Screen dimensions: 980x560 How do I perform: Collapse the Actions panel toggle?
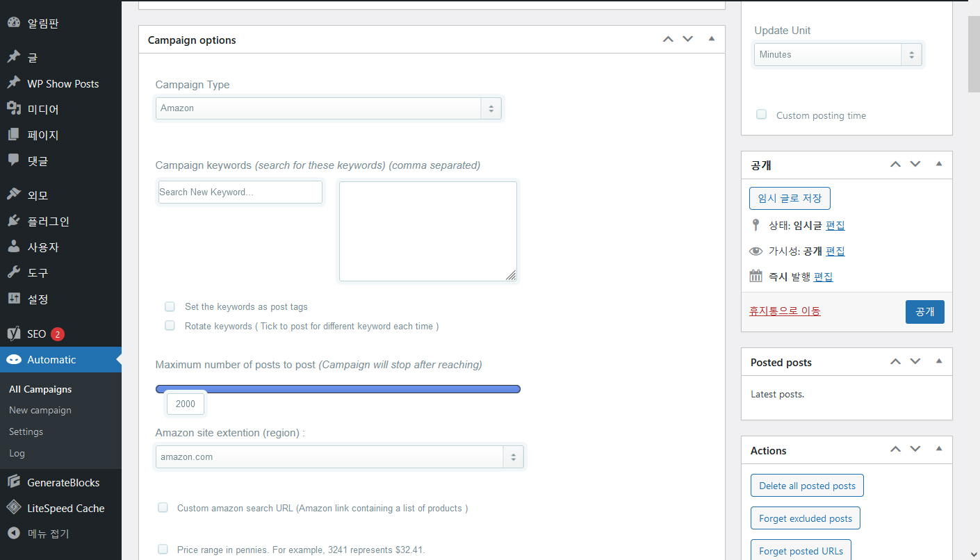pyautogui.click(x=939, y=450)
